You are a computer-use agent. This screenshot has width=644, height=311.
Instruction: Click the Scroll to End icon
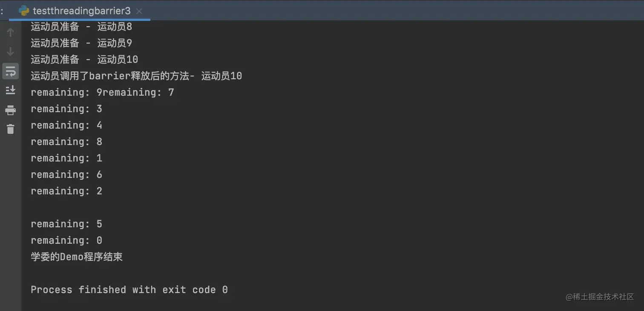tap(11, 90)
